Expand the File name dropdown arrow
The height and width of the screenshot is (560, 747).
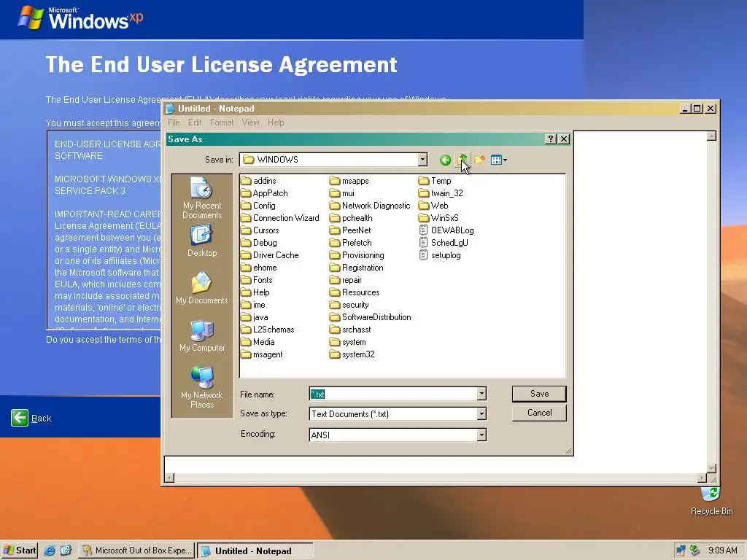pos(481,394)
